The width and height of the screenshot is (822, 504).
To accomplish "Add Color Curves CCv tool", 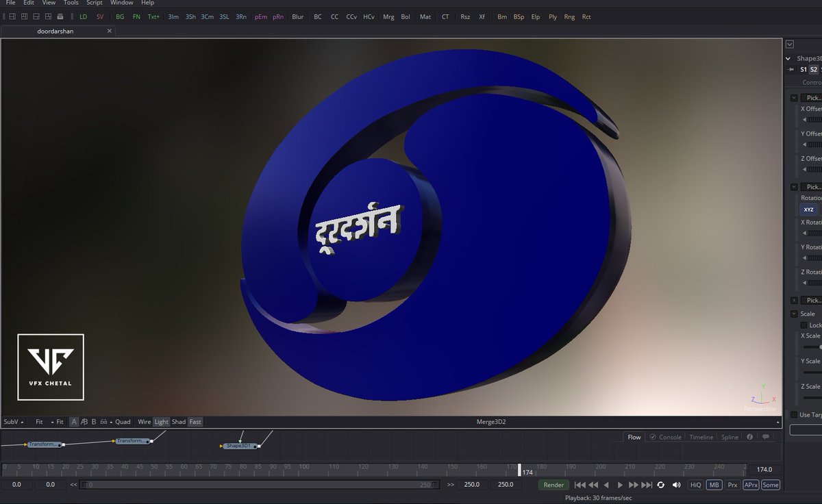I will tap(351, 16).
